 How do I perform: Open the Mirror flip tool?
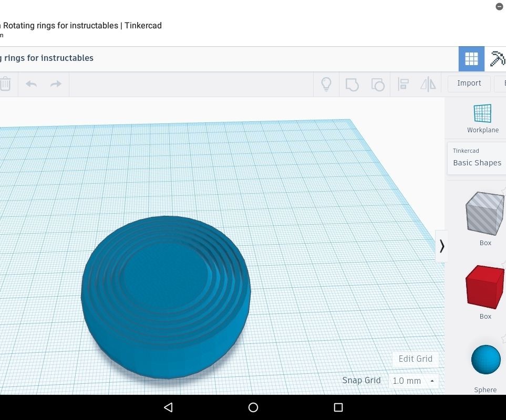click(x=428, y=85)
